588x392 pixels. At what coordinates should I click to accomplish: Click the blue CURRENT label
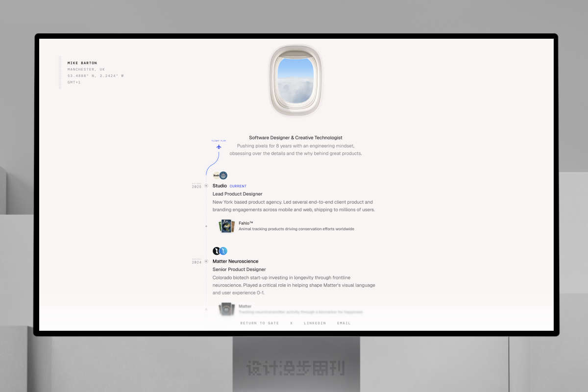(238, 186)
